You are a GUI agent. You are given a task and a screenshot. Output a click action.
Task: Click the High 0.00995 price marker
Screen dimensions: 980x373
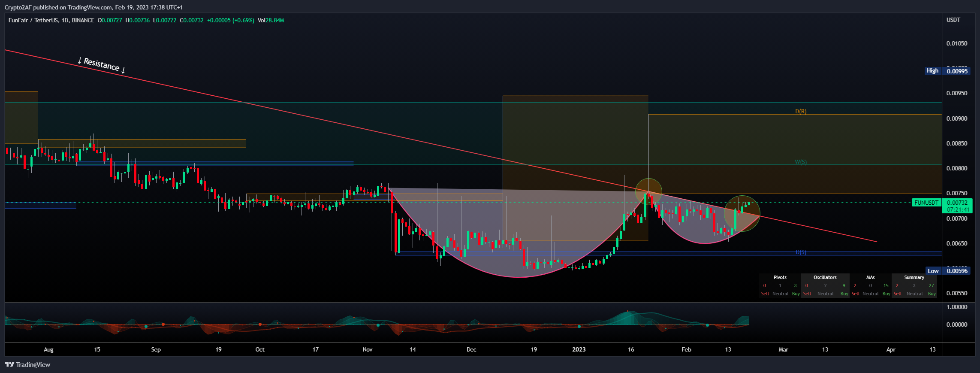pyautogui.click(x=947, y=71)
